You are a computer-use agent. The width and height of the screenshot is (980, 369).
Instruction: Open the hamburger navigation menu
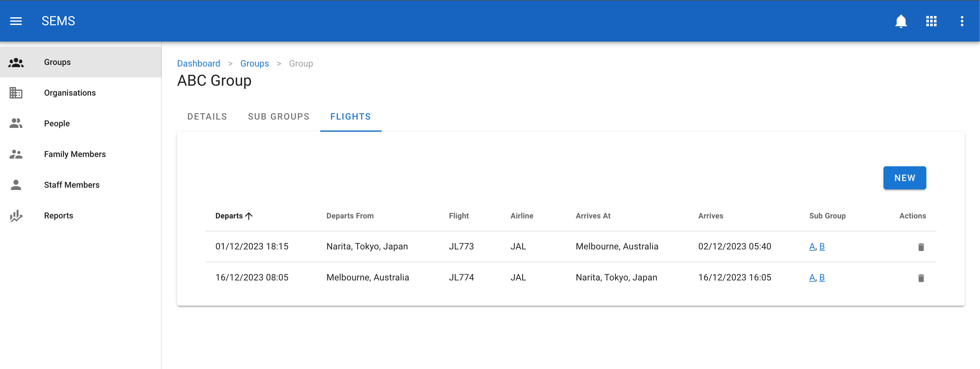pyautogui.click(x=16, y=21)
